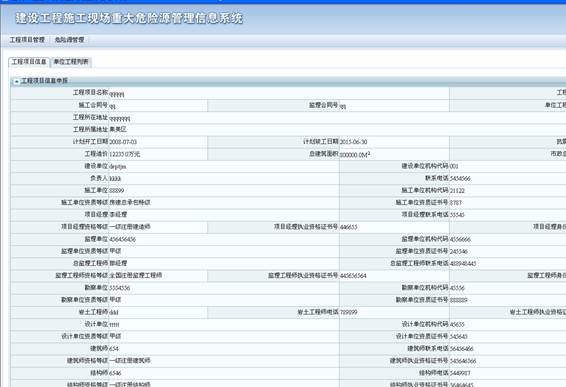Click 设计单位资质证书号 value 545645
The image size is (566, 387).
[x=458, y=337]
